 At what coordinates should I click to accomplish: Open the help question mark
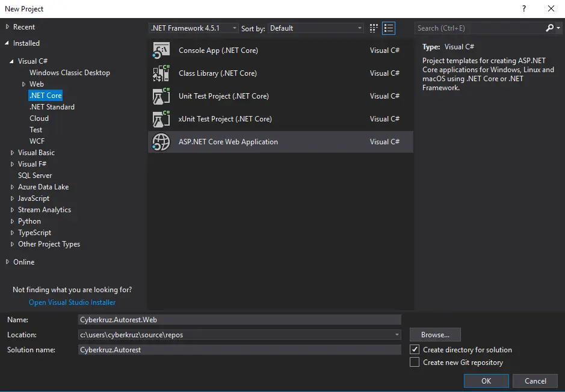(x=524, y=8)
